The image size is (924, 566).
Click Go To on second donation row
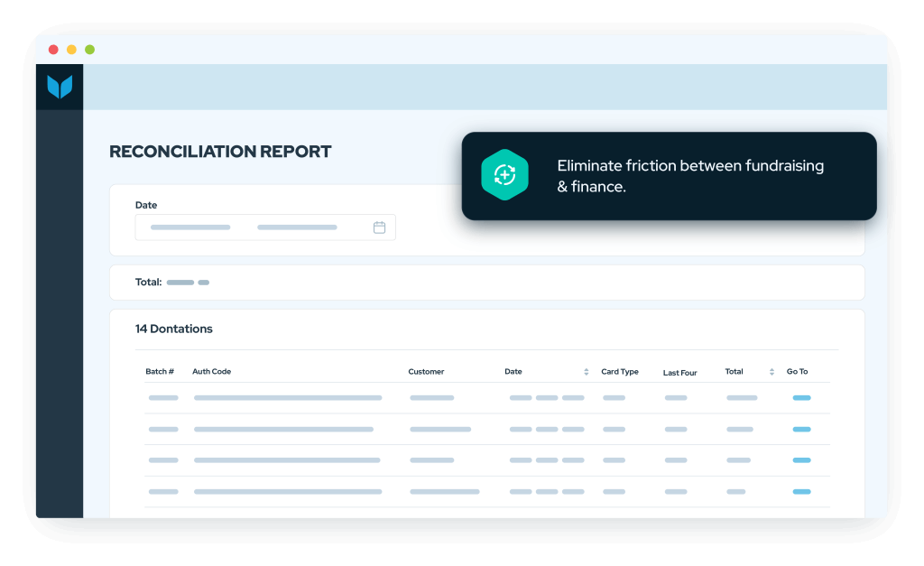pyautogui.click(x=801, y=429)
